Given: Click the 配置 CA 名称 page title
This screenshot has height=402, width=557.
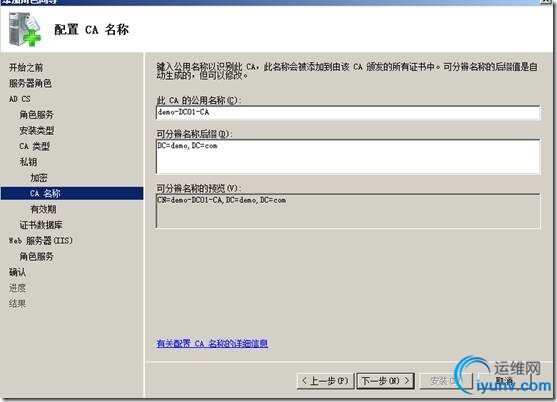Looking at the screenshot, I should tap(91, 29).
